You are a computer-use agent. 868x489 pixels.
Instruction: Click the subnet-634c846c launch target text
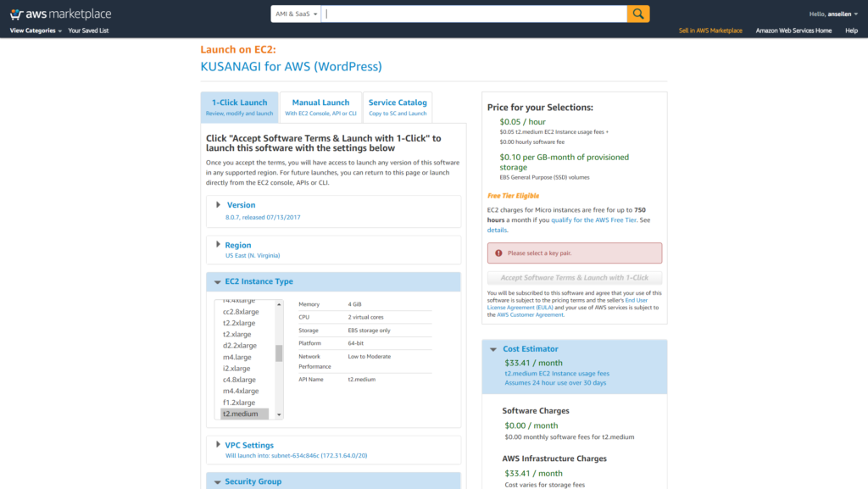click(x=296, y=456)
